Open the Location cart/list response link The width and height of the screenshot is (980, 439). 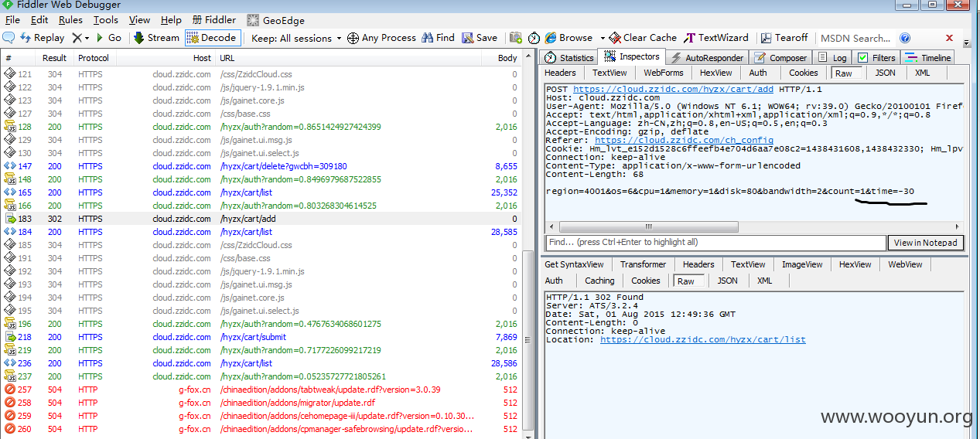click(x=702, y=339)
